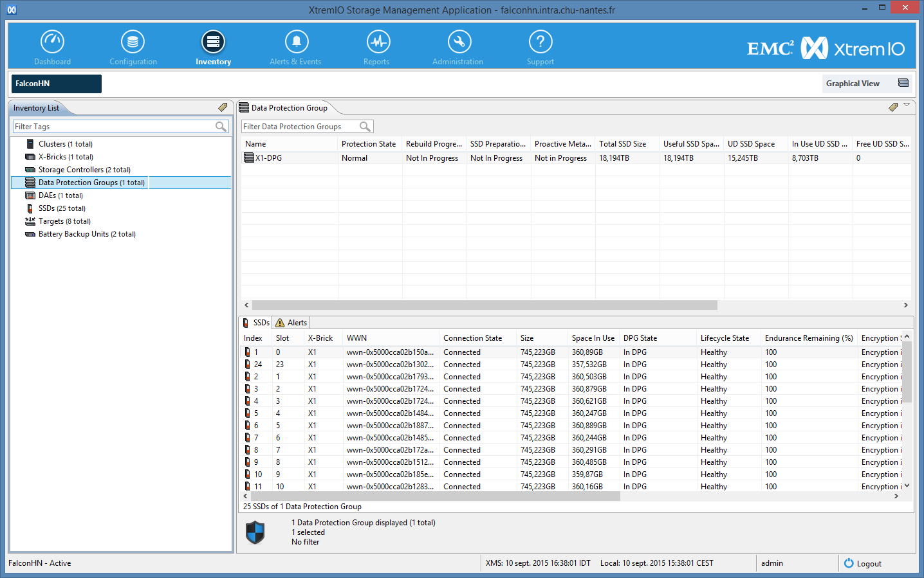Click WWN wwn-0x5000cca02b185e... cell

tap(390, 474)
